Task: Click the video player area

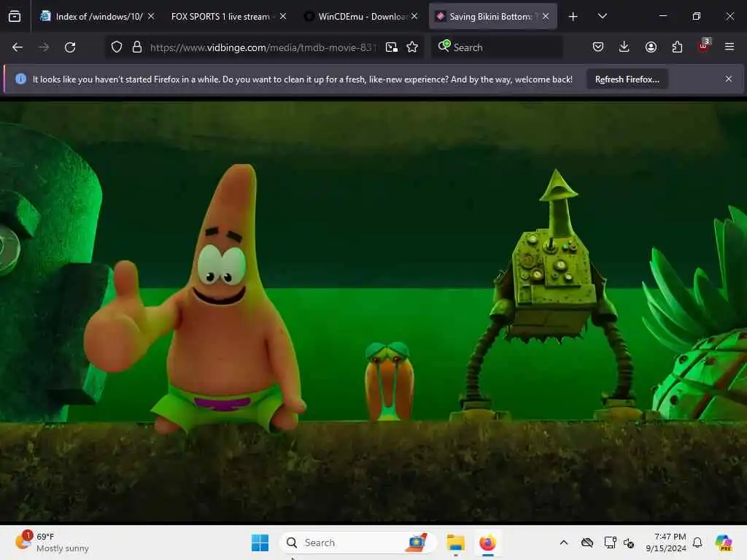Action: pos(373,312)
